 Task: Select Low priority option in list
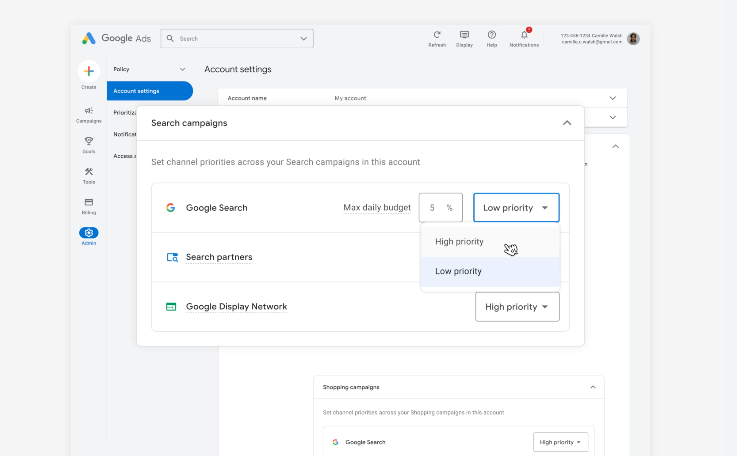[x=490, y=271]
